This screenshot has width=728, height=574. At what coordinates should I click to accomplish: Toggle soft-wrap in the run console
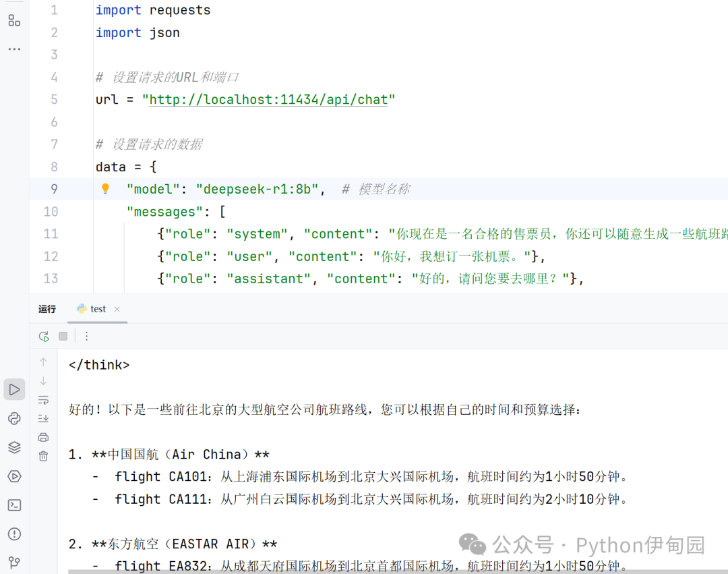coord(44,399)
